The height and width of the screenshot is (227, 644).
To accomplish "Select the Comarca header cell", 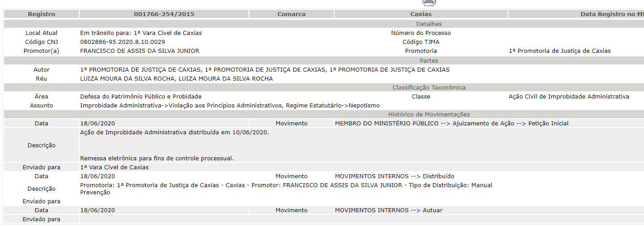I will (x=291, y=14).
